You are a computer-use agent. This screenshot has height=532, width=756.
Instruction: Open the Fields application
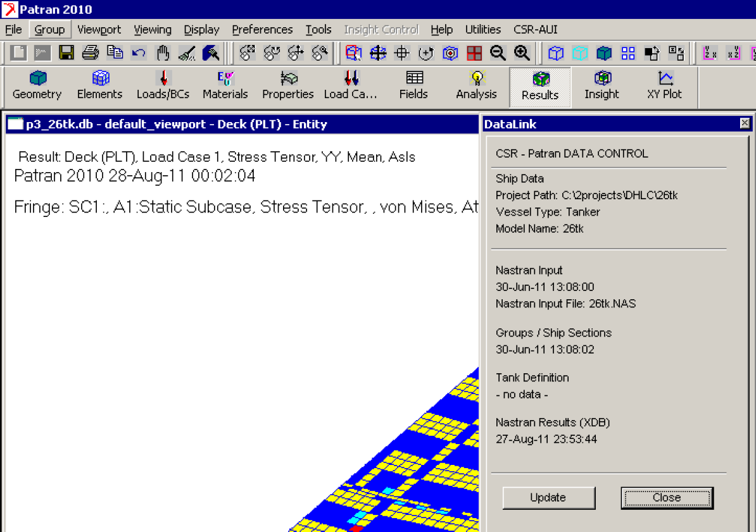(413, 86)
